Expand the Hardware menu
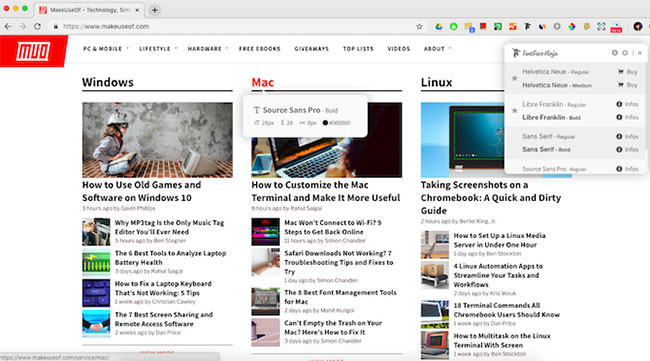Screen dimensions: 650x361 208,48
